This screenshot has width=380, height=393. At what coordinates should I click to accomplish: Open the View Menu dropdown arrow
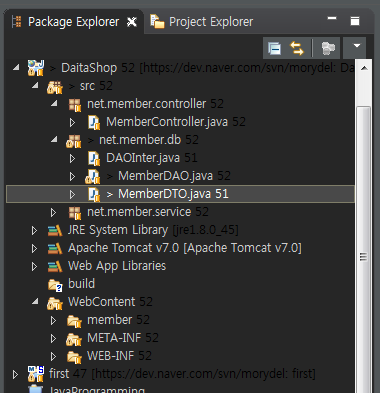tap(356, 46)
